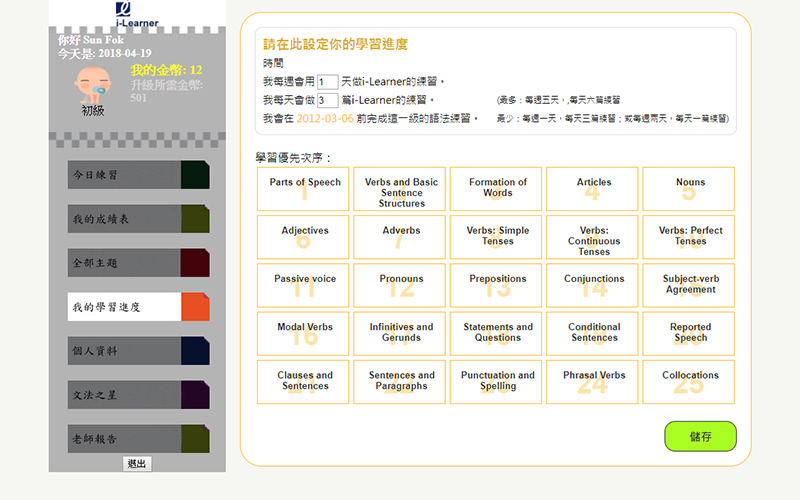Select the Verbs: Simple Tenses tile
Image resolution: width=800 pixels, height=500 pixels.
pyautogui.click(x=496, y=237)
